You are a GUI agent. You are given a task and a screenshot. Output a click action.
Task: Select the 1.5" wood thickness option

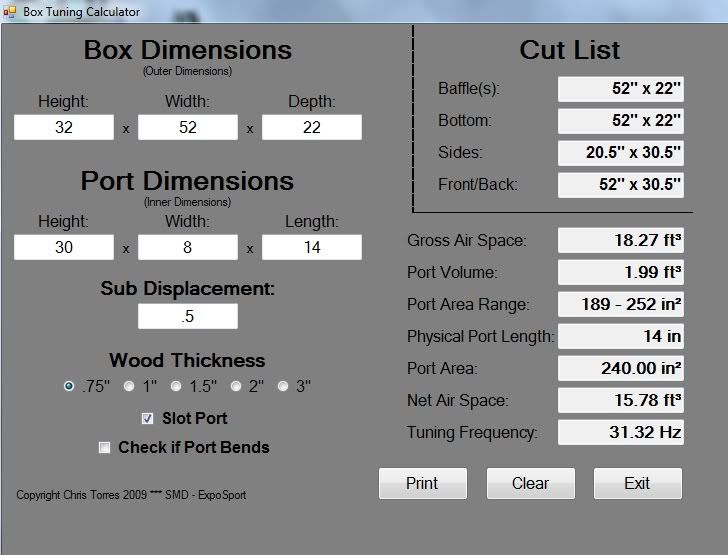(x=176, y=386)
